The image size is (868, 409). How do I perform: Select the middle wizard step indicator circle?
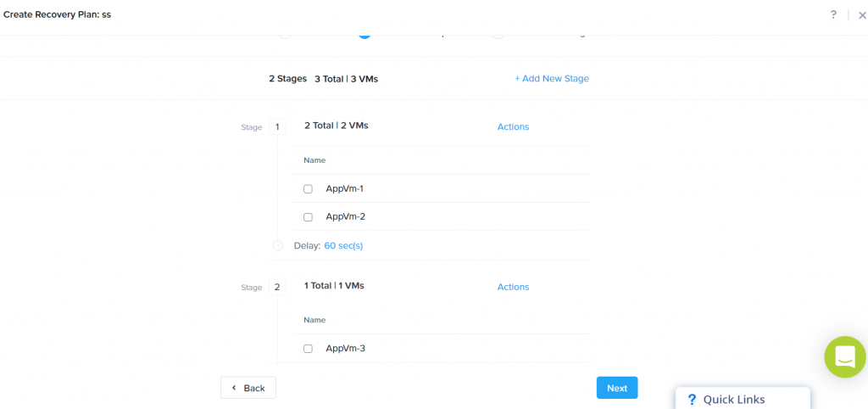364,35
